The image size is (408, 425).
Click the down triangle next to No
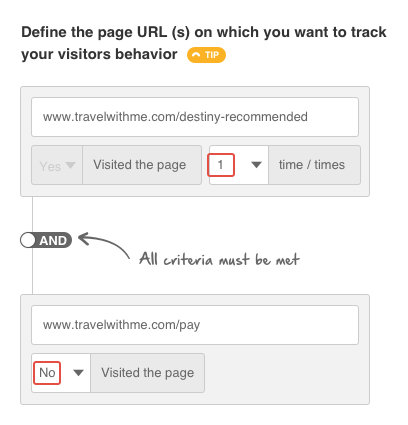[x=78, y=373]
